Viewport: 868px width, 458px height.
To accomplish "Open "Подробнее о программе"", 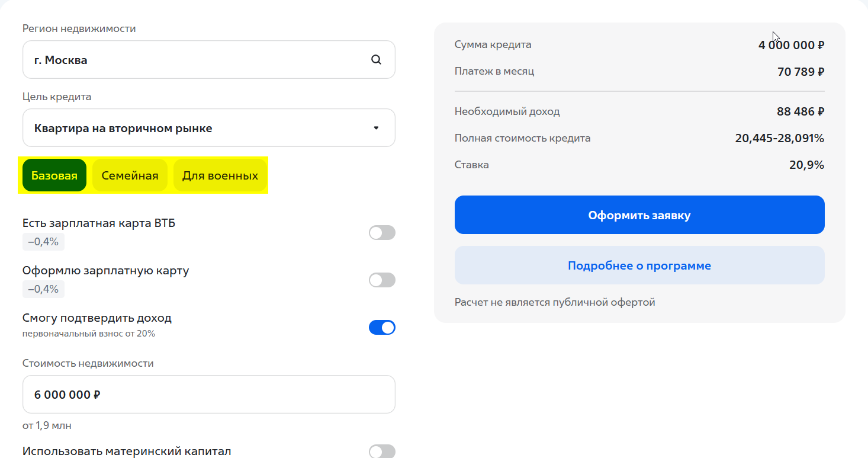I will pos(639,265).
